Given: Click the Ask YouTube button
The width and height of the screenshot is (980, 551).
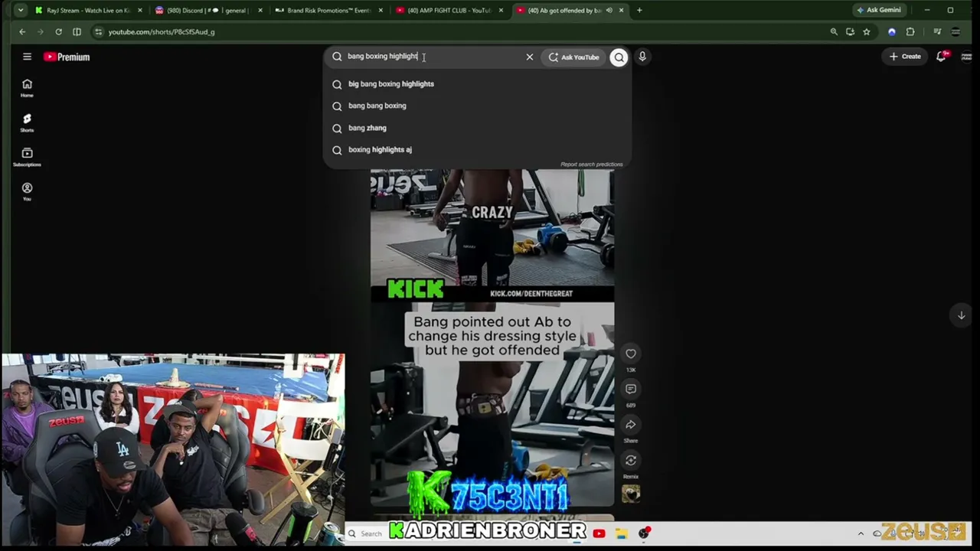Looking at the screenshot, I should [573, 57].
